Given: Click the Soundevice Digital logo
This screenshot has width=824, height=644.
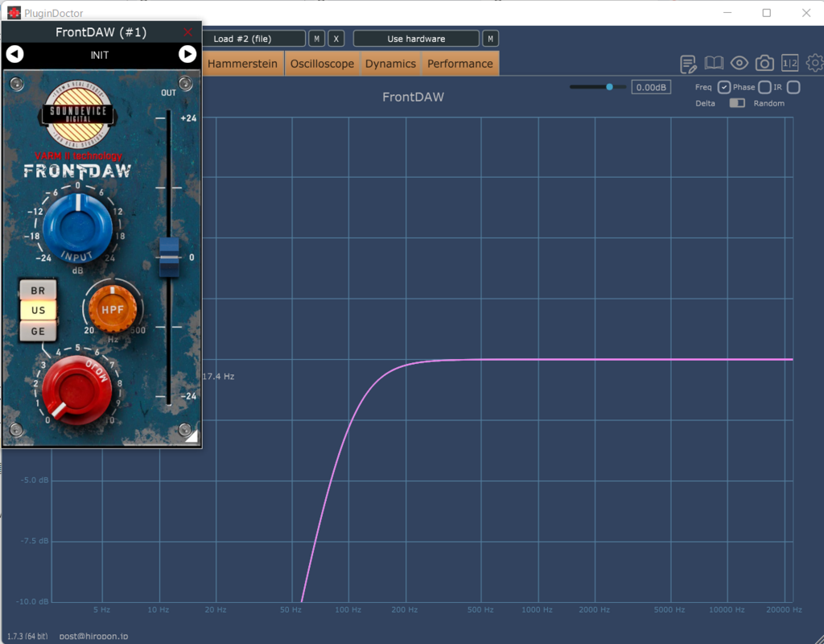Looking at the screenshot, I should pos(78,114).
